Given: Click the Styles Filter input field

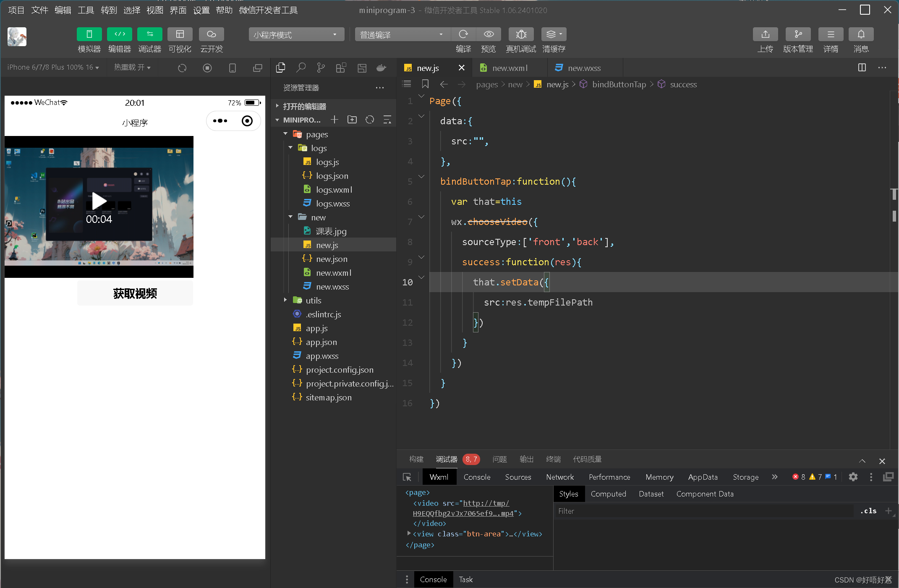Looking at the screenshot, I should 705,511.
